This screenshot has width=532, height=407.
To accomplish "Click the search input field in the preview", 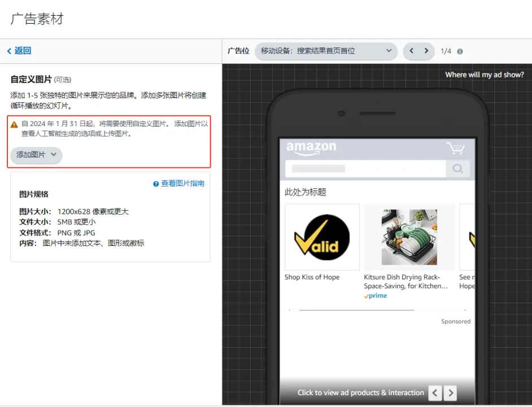I will [365, 168].
